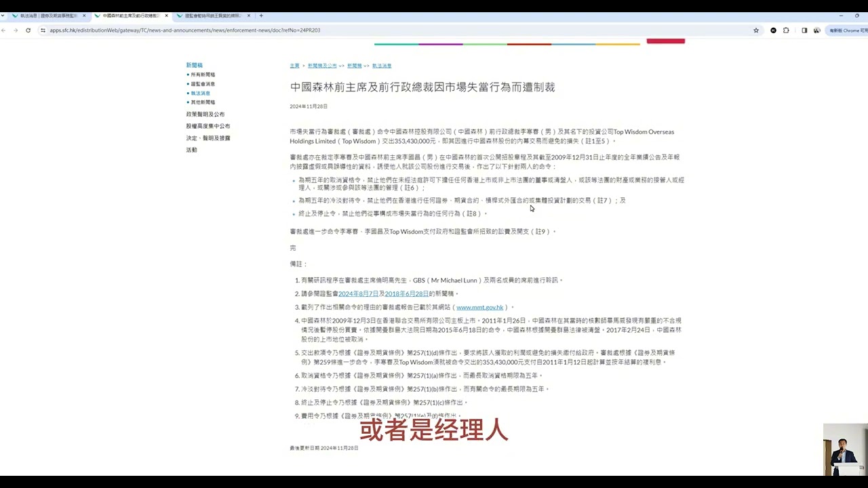Toggle the browser side panel icon
The image size is (868, 488).
804,30
